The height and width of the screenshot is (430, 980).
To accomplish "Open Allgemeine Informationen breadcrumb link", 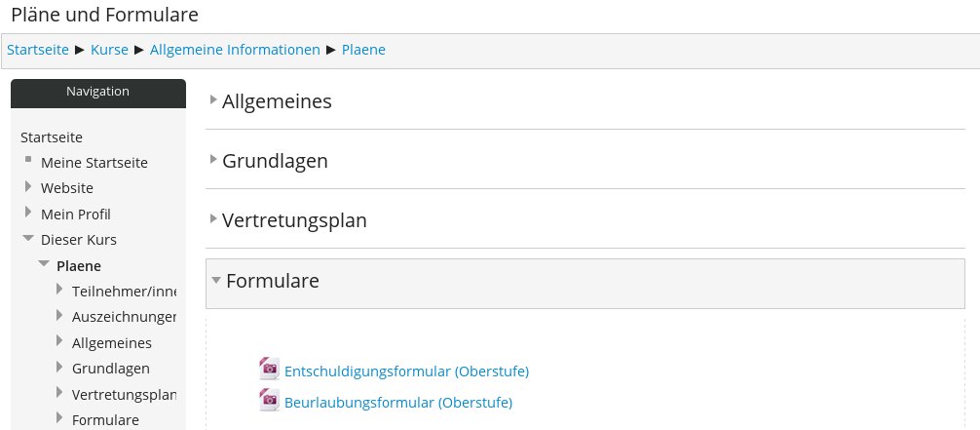I will coord(235,50).
